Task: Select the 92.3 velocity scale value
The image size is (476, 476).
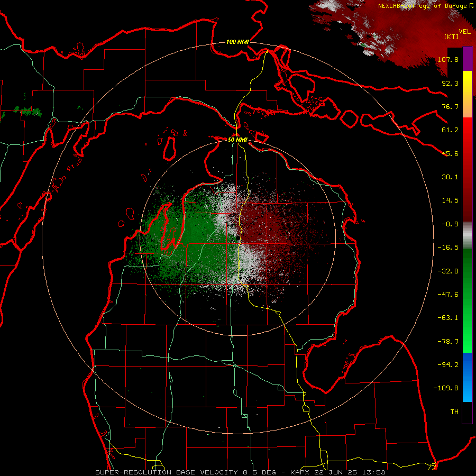Action: coord(450,83)
